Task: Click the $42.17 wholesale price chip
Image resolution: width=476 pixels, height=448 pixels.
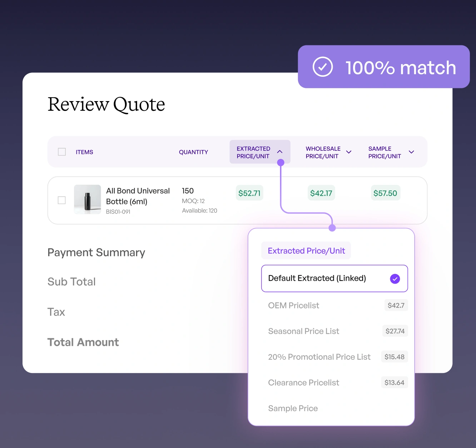Action: (x=321, y=193)
